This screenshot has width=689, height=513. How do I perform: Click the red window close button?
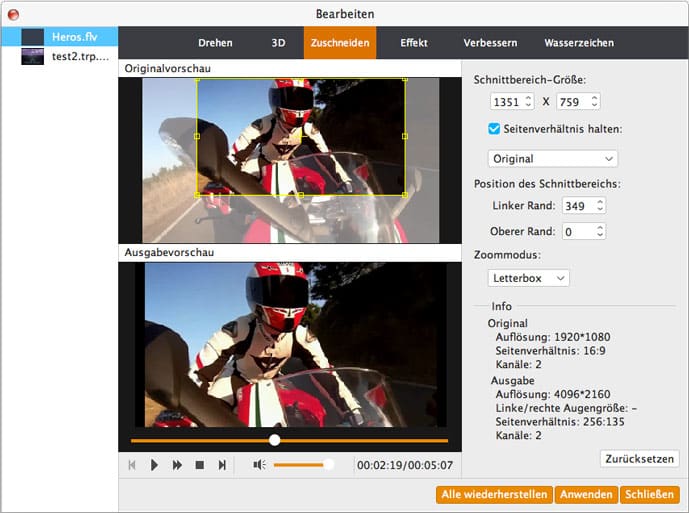pos(13,13)
